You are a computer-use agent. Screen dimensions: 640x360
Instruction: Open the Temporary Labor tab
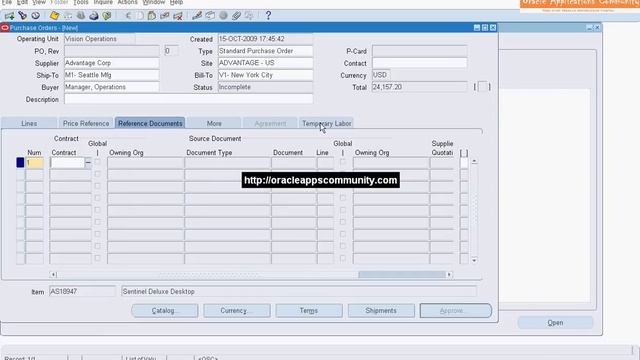point(327,123)
